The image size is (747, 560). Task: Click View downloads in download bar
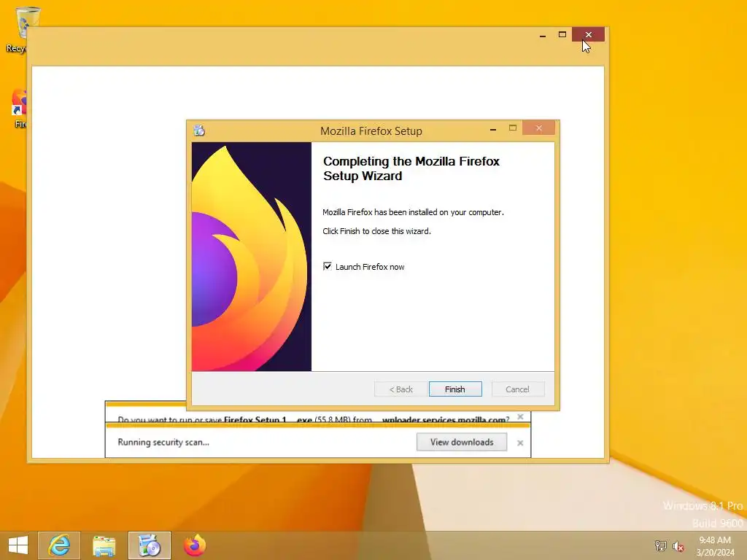pos(462,442)
